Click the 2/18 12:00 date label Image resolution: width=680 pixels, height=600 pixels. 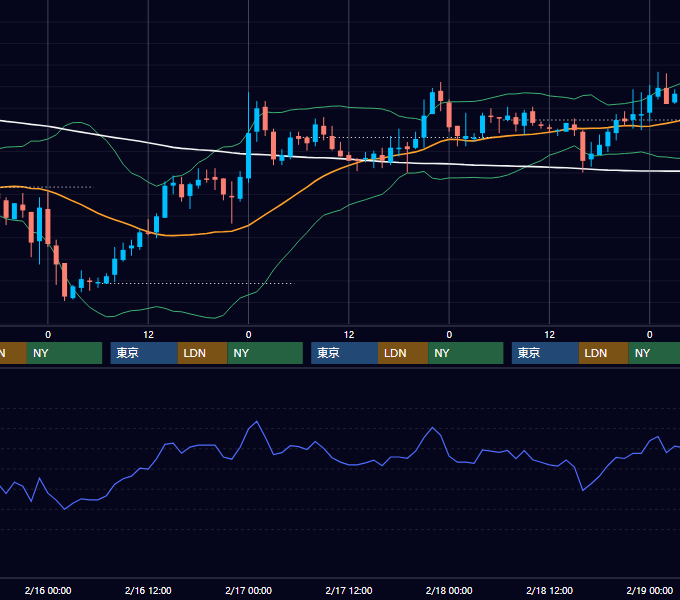[549, 590]
